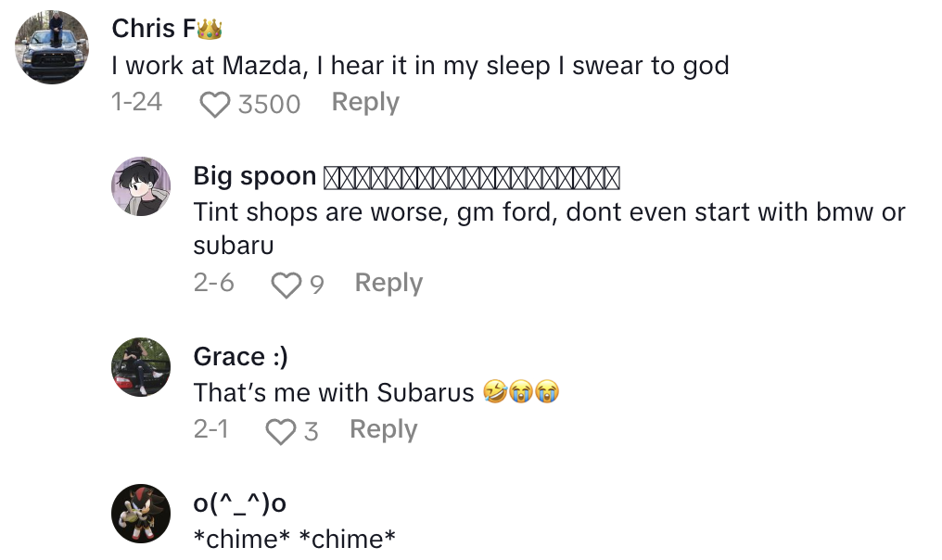Select the "I work at Mazda" comment text

(420, 66)
